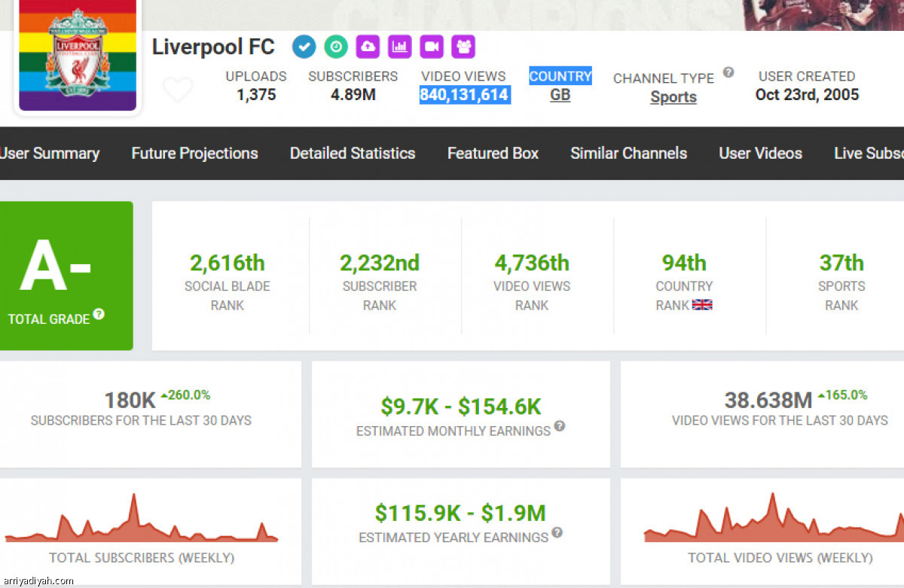Click the Video Views For The Last 30 Days label
904x588 pixels.
pyautogui.click(x=780, y=421)
